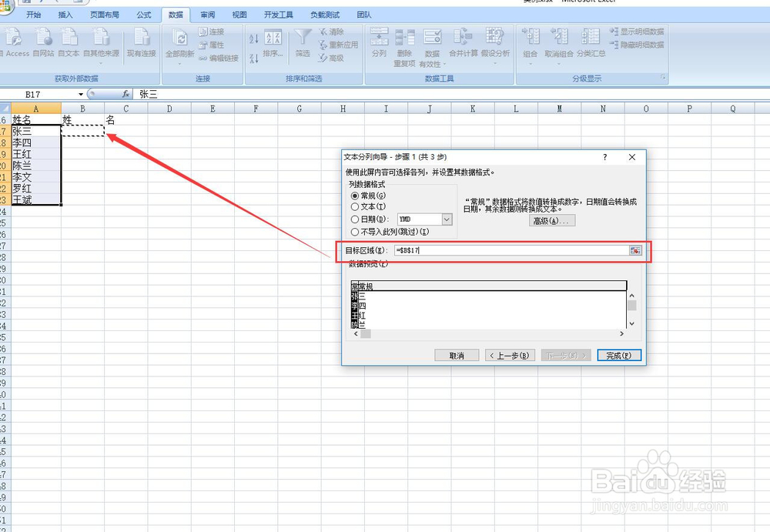Click 完成(F) finish button
This screenshot has width=770, height=532.
[619, 356]
